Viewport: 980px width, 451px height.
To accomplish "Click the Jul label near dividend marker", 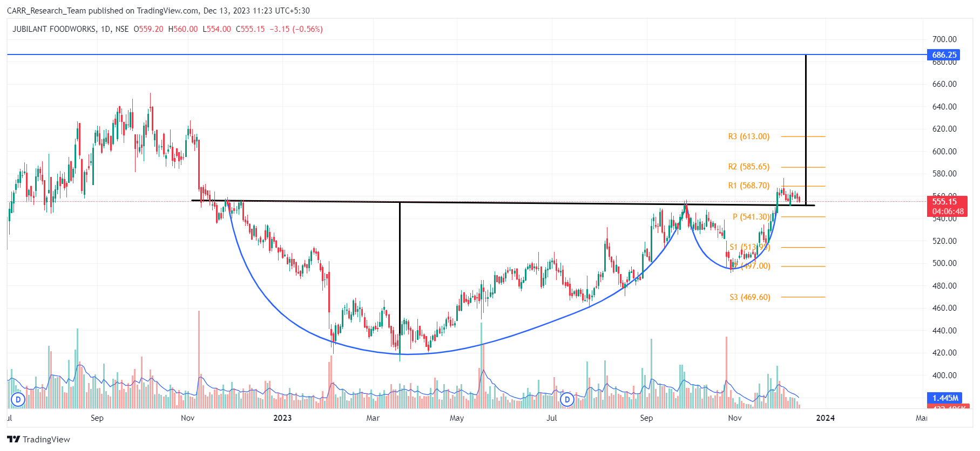I will click(552, 418).
